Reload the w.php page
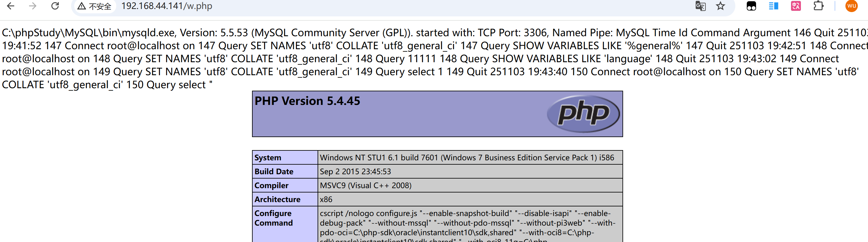Image resolution: width=868 pixels, height=242 pixels. click(x=55, y=6)
